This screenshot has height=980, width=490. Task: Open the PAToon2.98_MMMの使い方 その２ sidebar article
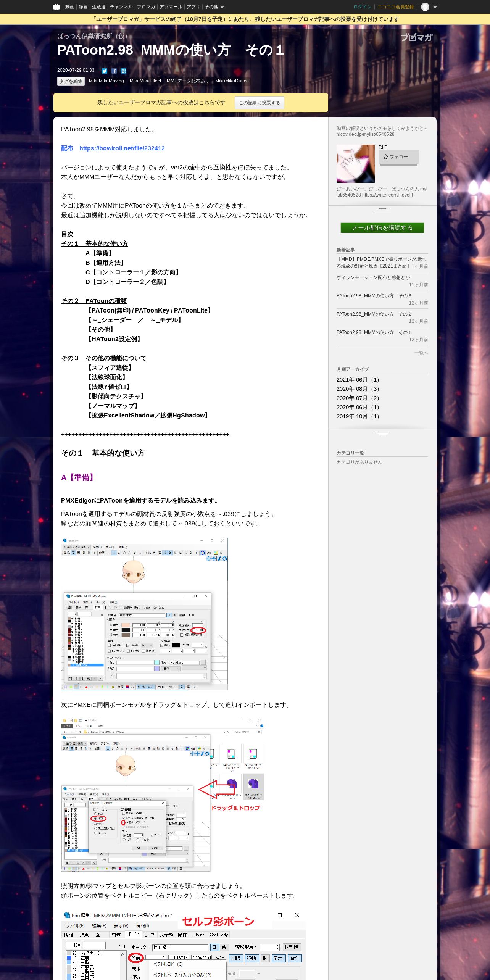pyautogui.click(x=374, y=314)
